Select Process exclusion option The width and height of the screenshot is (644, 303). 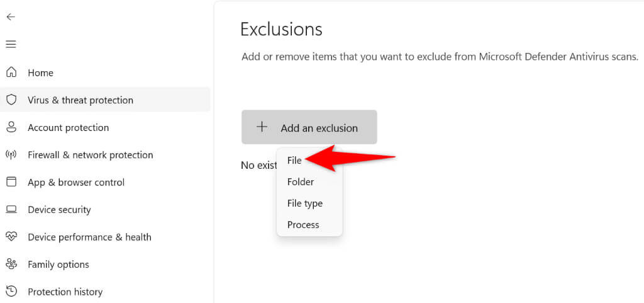[303, 225]
